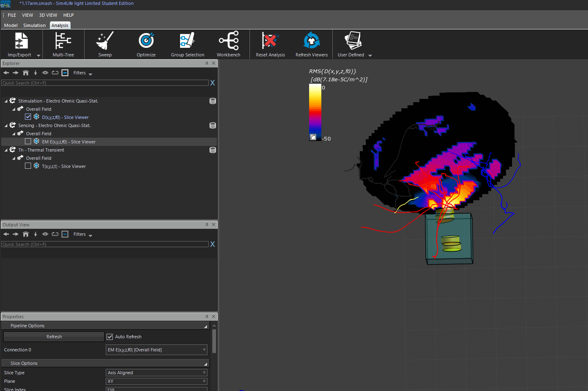Viewport: 588px width, 391px height.
Task: Click Refresh Viewers
Action: coord(312,44)
